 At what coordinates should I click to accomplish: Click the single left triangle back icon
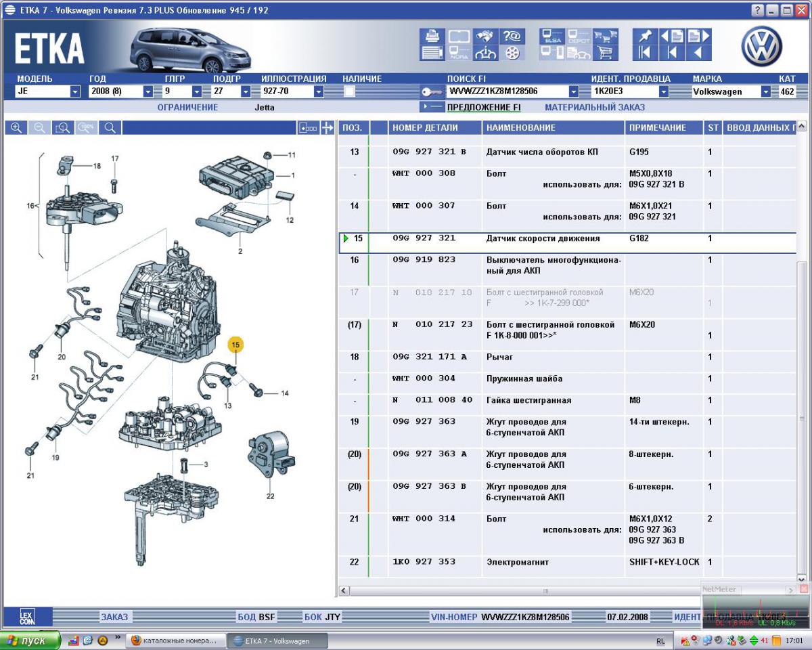pos(698,53)
